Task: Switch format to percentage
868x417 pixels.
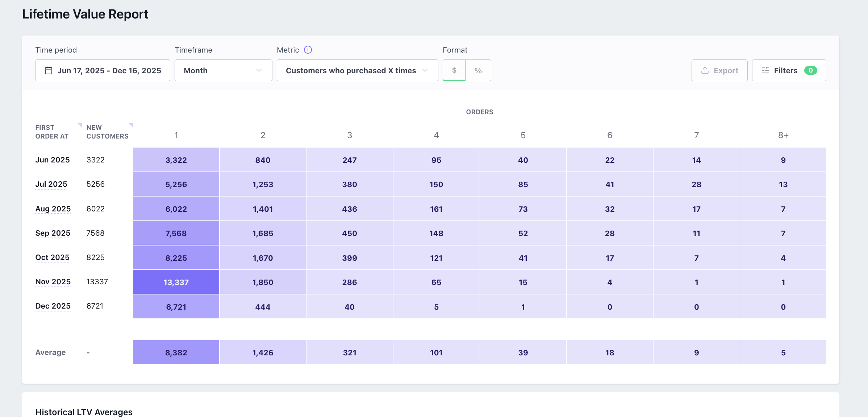Action: point(478,70)
